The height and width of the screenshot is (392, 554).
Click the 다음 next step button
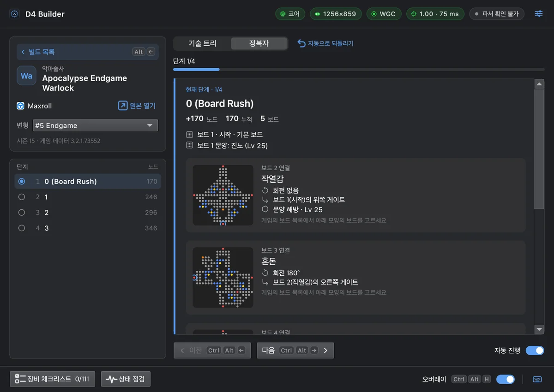coord(295,350)
